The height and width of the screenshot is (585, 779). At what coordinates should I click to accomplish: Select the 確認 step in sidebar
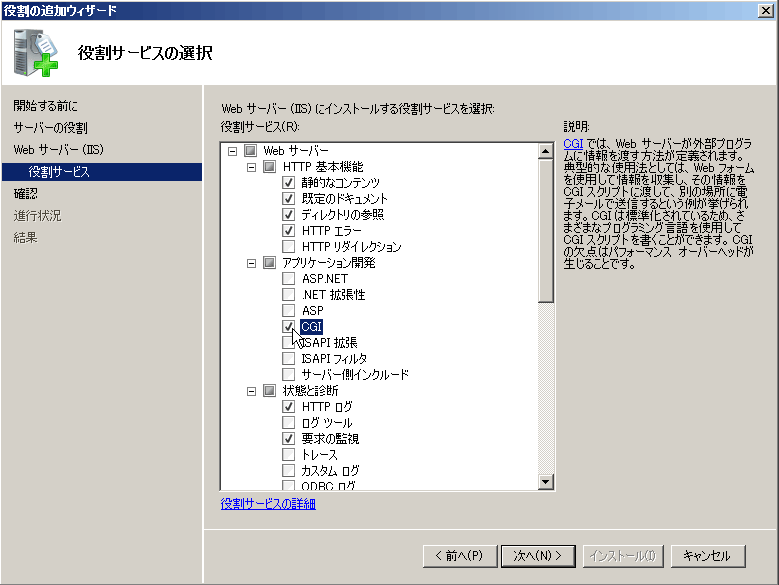26,194
